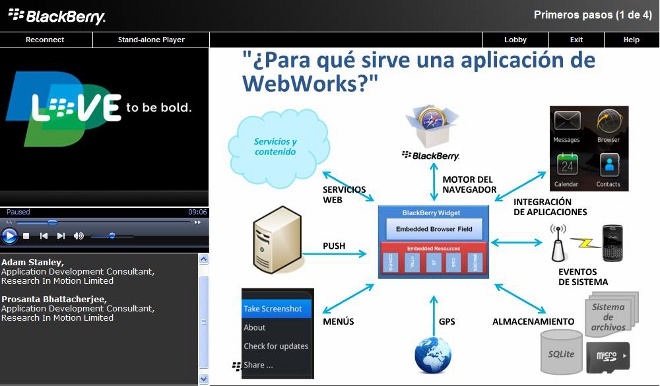The image size is (660, 386).
Task: Click the Exit button
Action: (576, 40)
